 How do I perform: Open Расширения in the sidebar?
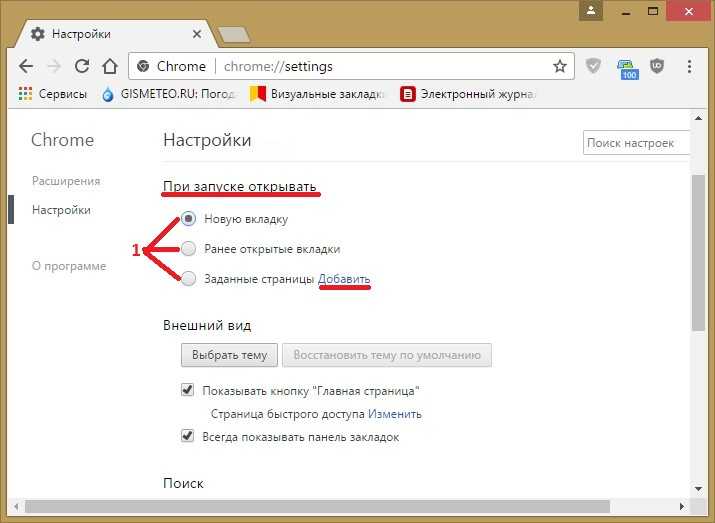click(x=66, y=181)
